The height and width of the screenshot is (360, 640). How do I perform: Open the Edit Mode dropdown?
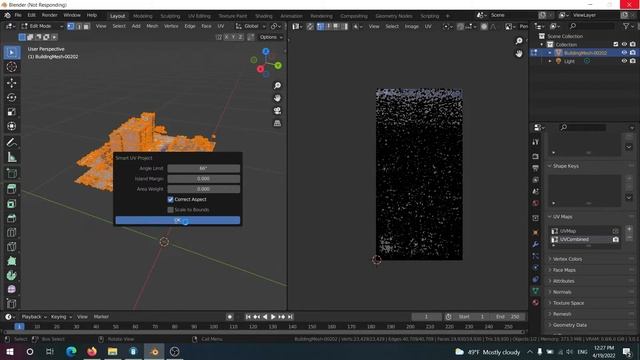click(43, 26)
